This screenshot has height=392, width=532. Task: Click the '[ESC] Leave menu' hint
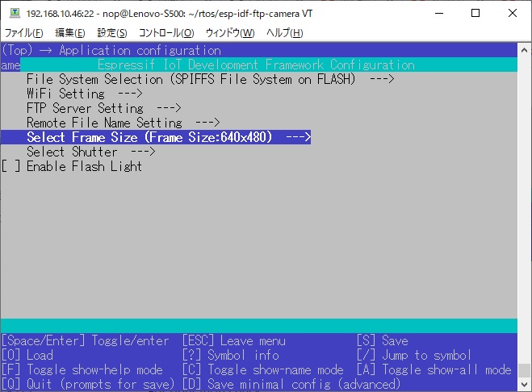[234, 341]
